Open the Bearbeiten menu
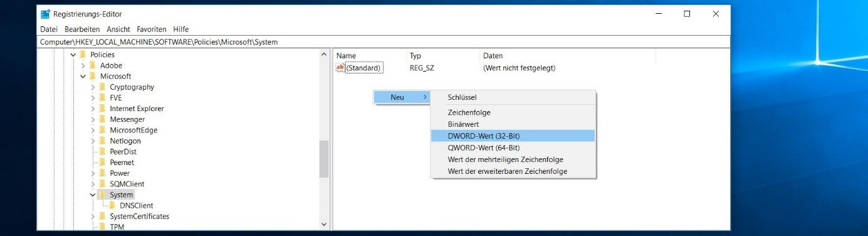 point(82,29)
